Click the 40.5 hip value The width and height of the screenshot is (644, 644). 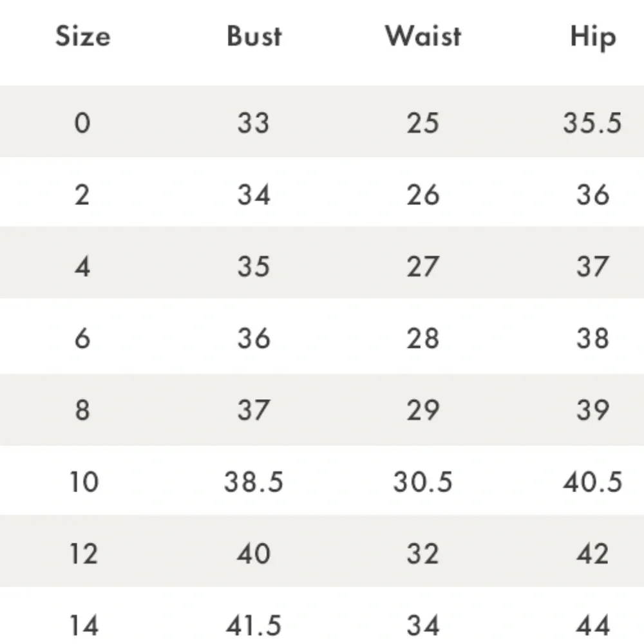tap(592, 482)
